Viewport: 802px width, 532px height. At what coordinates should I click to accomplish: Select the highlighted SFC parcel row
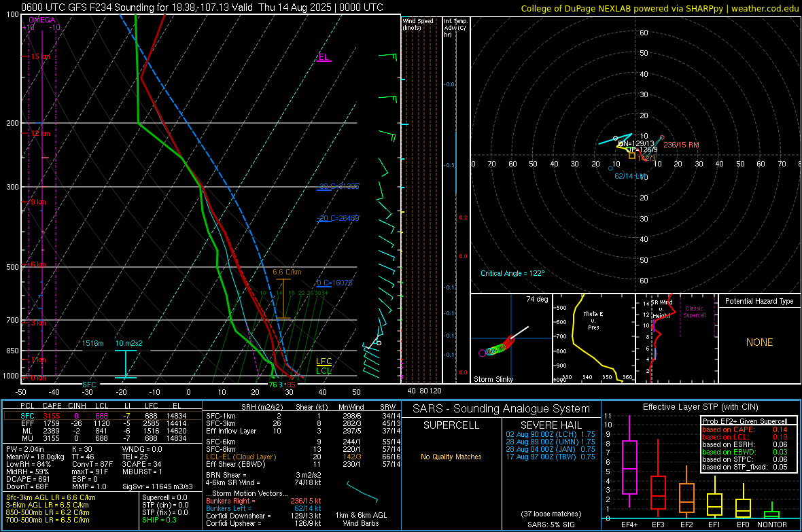103,416
